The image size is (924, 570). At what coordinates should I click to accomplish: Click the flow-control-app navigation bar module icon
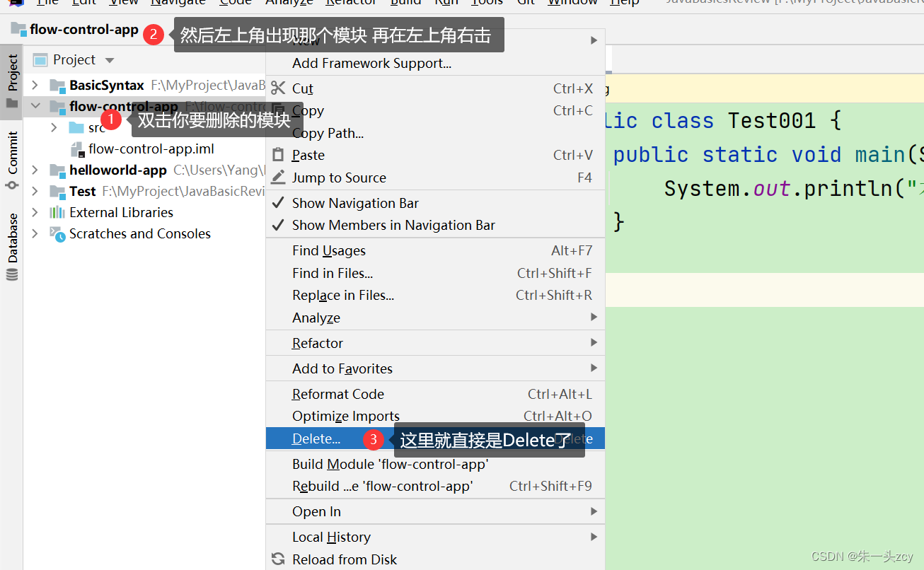point(18,30)
